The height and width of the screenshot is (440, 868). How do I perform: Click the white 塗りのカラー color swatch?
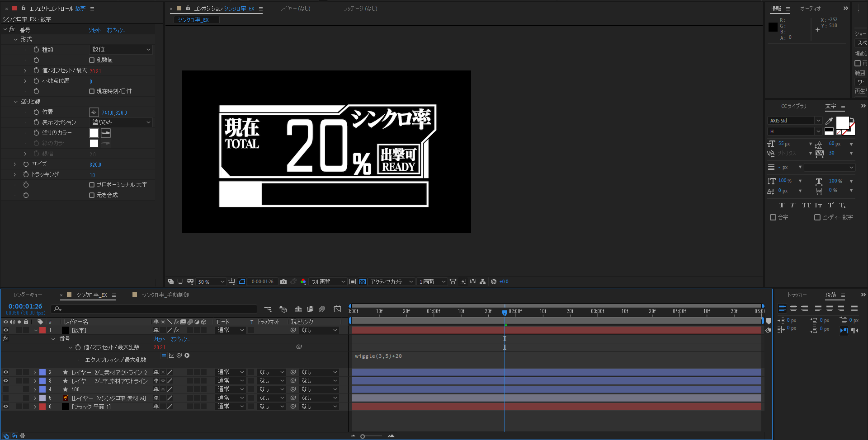(94, 133)
